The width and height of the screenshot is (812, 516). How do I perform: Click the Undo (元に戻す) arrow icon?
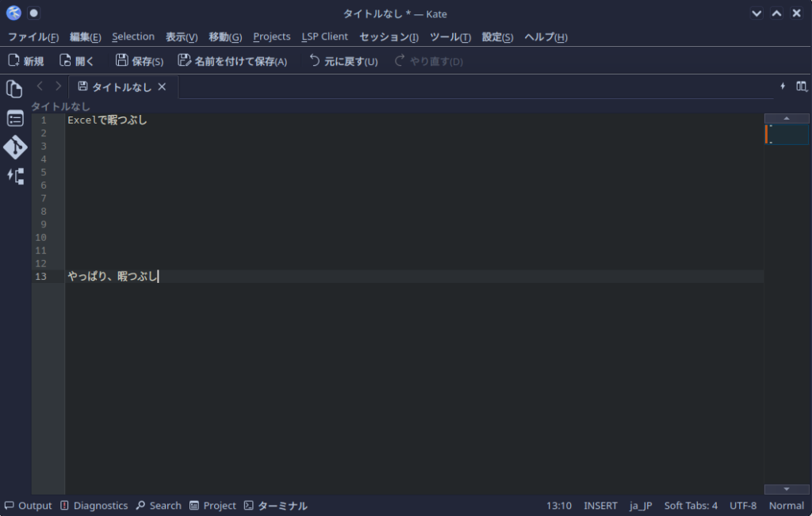[x=314, y=60]
